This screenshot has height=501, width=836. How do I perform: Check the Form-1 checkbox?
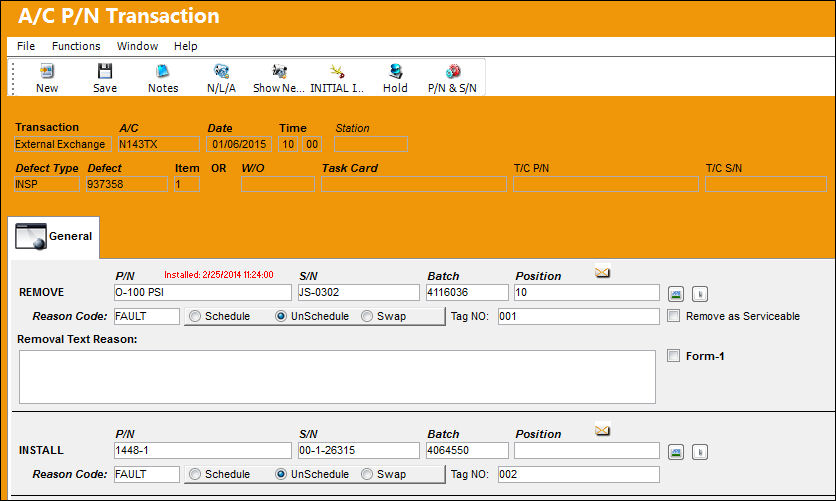pos(673,355)
